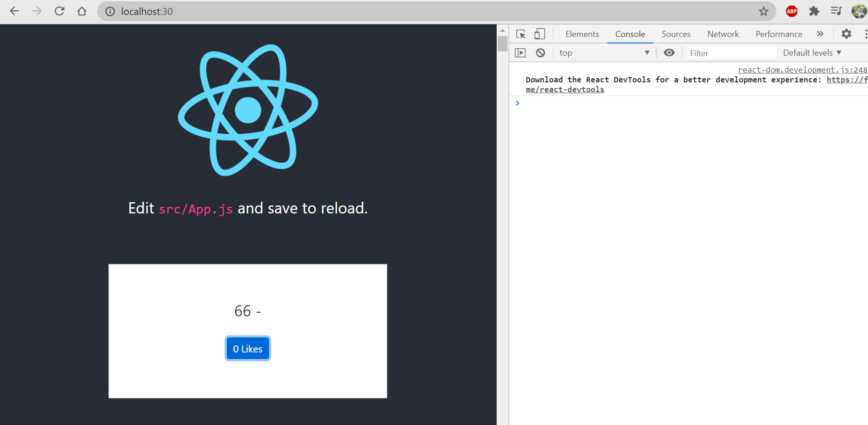Follow the react-devtools download link
Image resolution: width=868 pixels, height=425 pixels.
(x=565, y=89)
